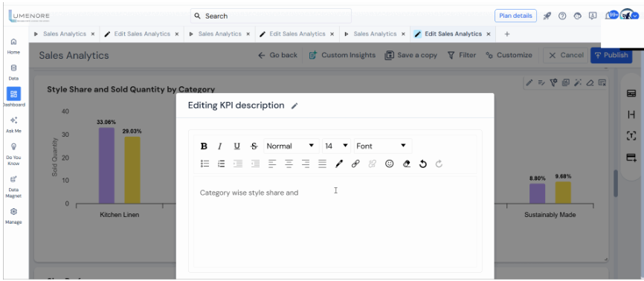Click Go back

277,55
